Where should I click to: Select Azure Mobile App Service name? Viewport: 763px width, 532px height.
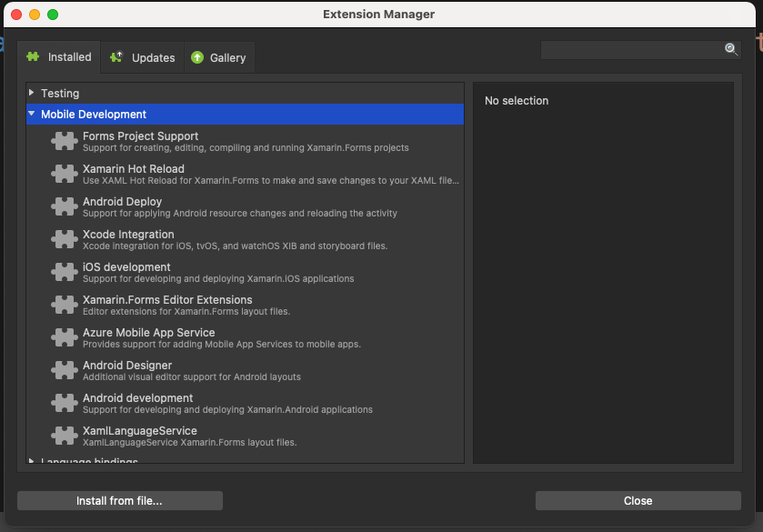click(x=148, y=332)
